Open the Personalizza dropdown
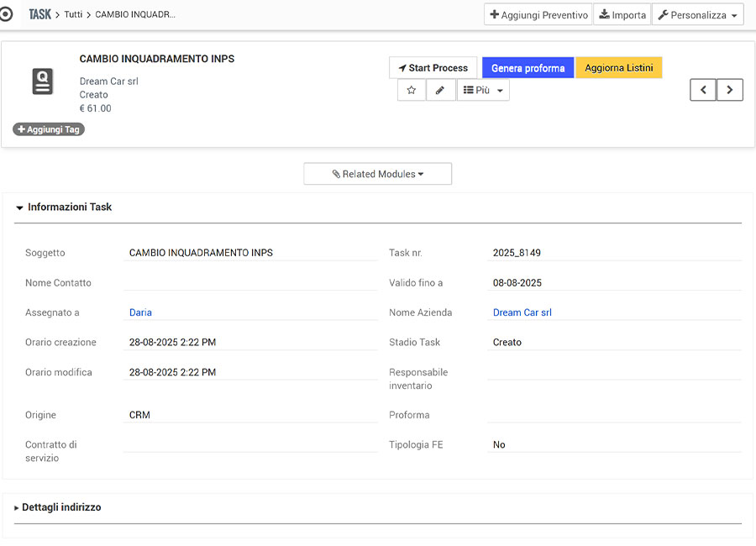 [x=698, y=15]
